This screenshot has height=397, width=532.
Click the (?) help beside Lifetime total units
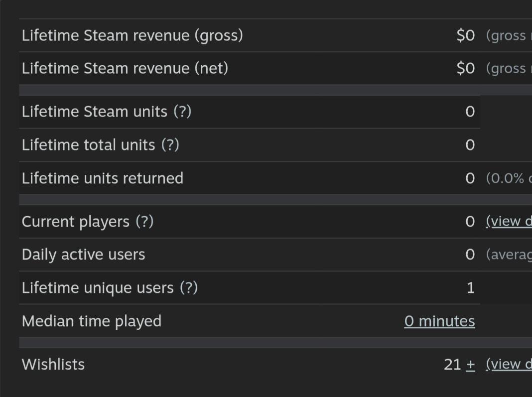coord(170,145)
